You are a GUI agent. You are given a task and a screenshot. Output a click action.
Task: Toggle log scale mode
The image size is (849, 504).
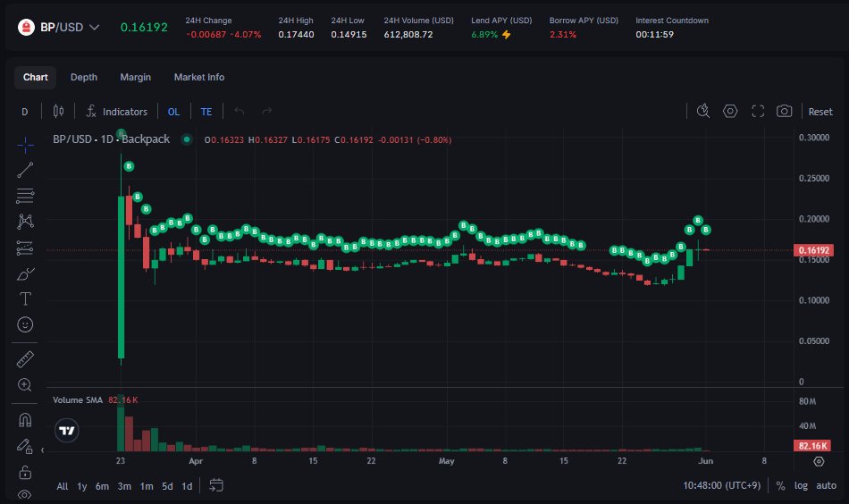pyautogui.click(x=801, y=485)
